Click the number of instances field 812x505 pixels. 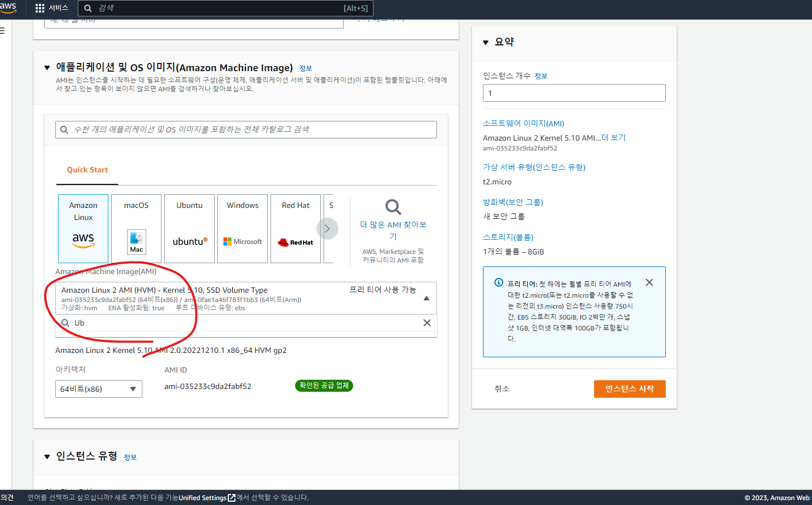point(574,93)
